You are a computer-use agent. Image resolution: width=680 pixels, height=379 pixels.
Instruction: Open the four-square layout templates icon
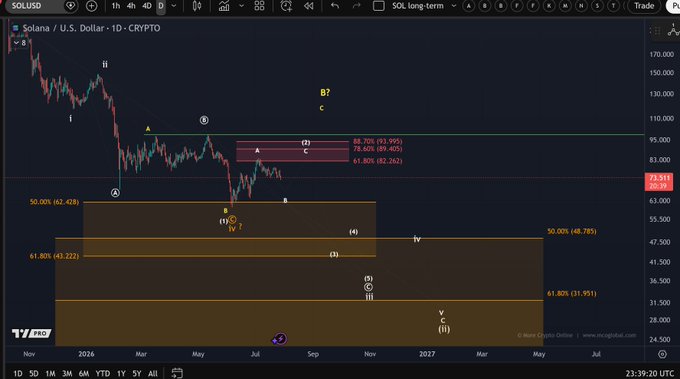(x=259, y=6)
